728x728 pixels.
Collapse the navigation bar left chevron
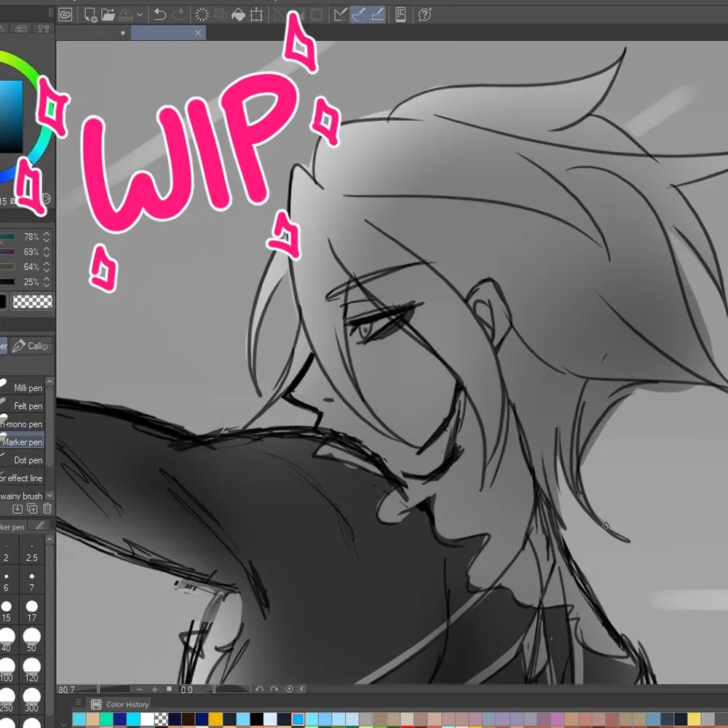pos(302,689)
